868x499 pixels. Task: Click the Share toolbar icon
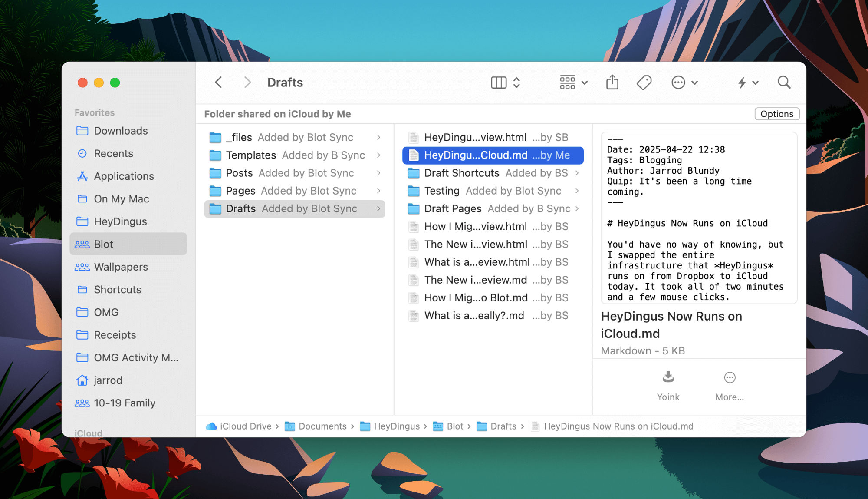click(612, 83)
